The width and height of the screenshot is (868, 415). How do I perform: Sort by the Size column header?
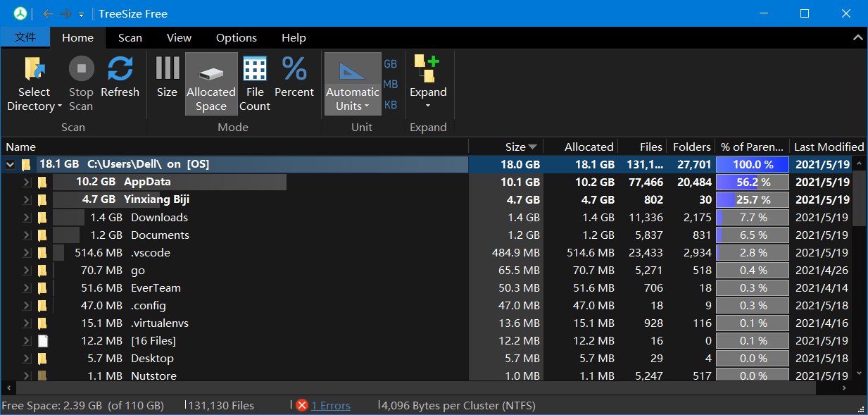click(506, 147)
